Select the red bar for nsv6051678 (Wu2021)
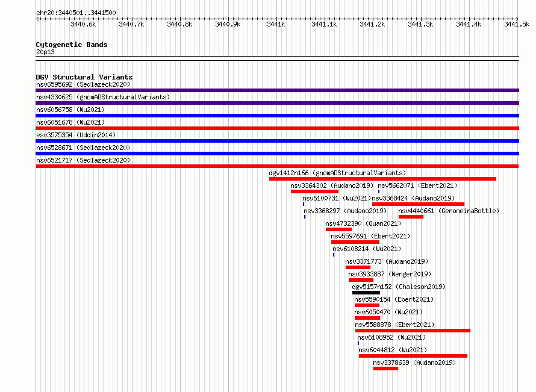Screen dimensions: 536x392 277,128
